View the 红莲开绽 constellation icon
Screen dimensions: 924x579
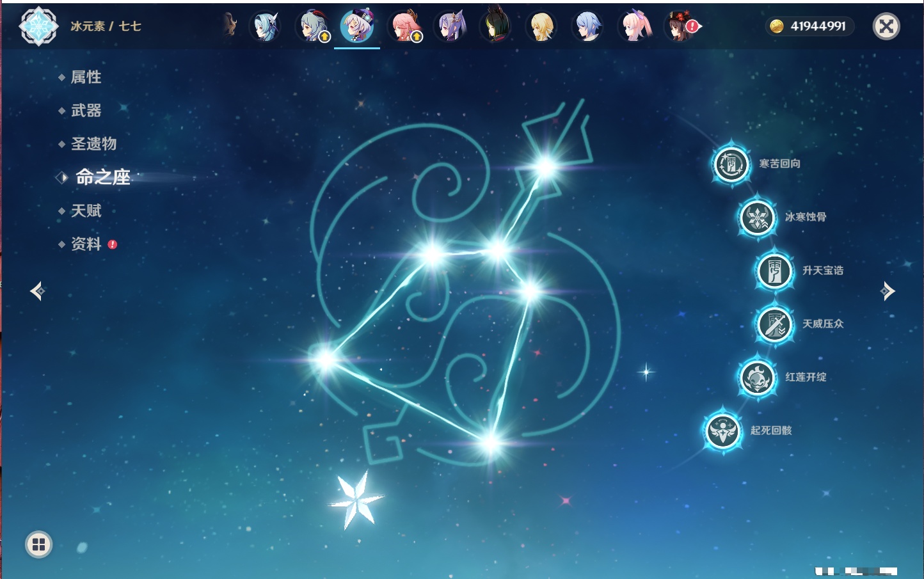point(757,377)
